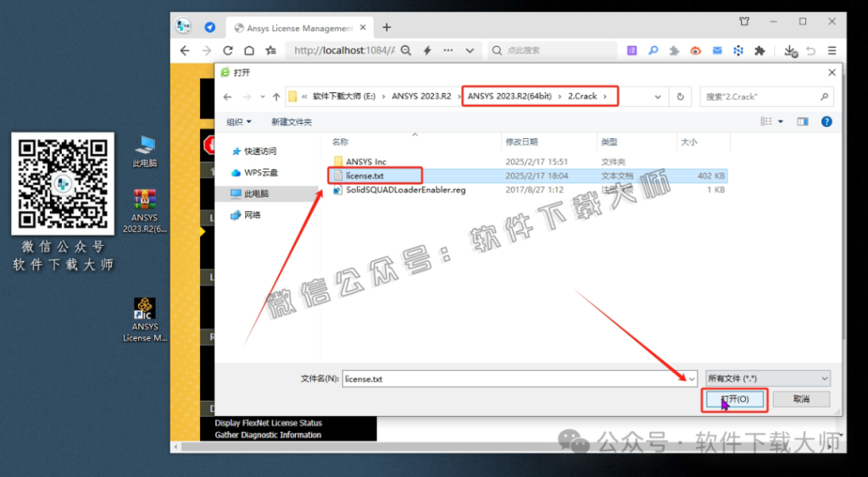868x477 pixels.
Task: Click the browser skin shirt icon
Action: (x=744, y=21)
